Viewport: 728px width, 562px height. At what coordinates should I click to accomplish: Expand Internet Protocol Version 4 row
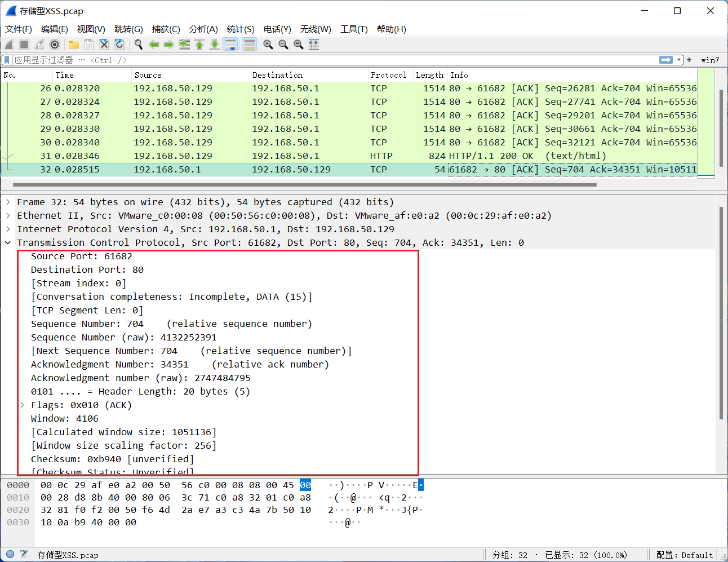pos(8,229)
